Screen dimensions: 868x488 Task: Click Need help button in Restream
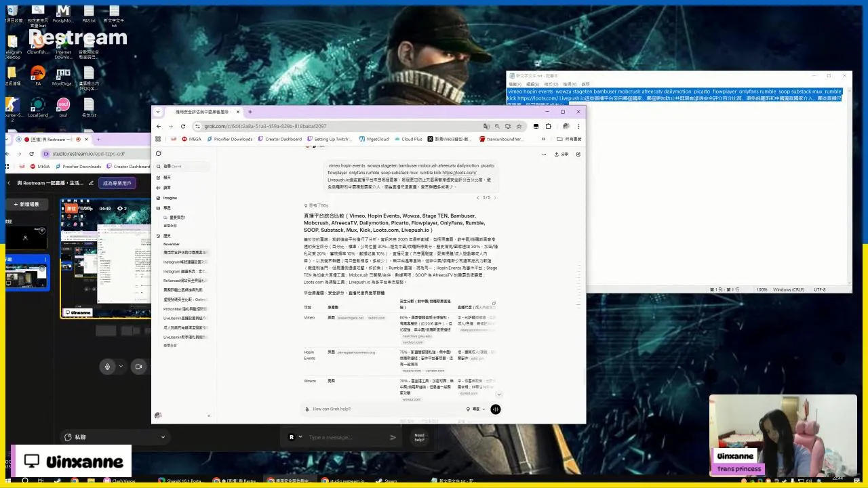(419, 437)
